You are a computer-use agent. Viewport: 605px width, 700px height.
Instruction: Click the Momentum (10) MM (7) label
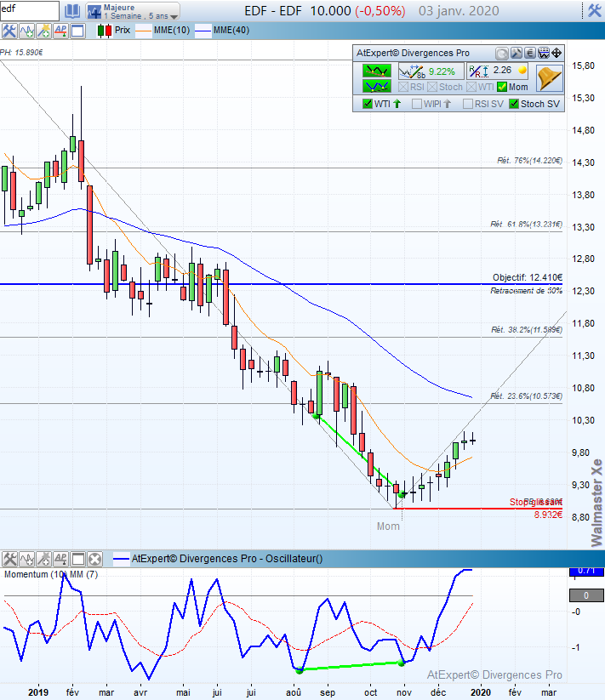click(x=51, y=575)
